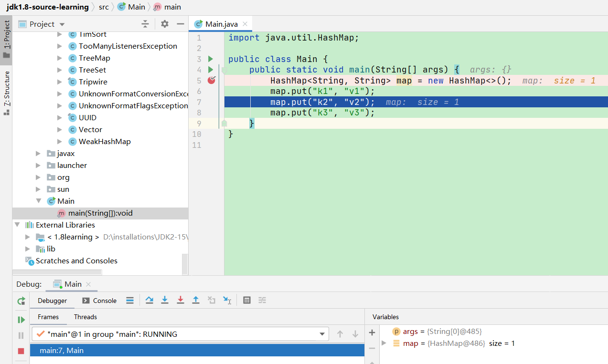Open the thread selector dropdown showing main RUNNING
Viewport: 608px width, 364px height.
tap(321, 334)
